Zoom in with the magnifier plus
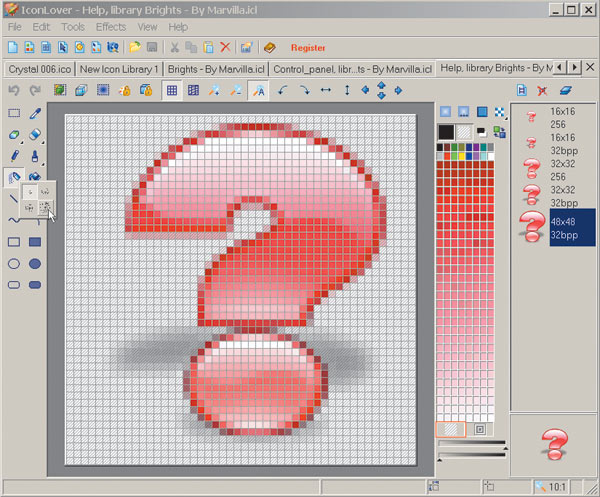 214,90
